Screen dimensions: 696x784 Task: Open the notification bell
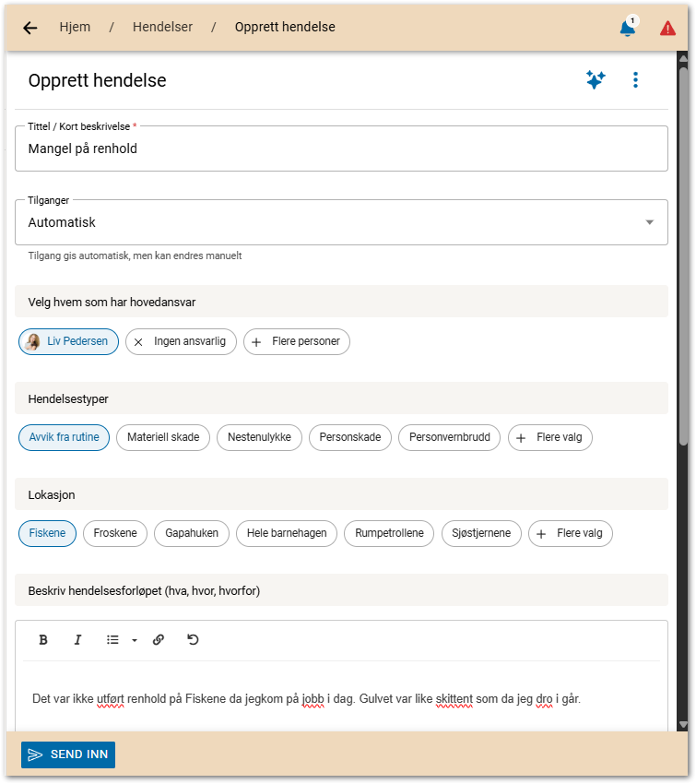(628, 28)
